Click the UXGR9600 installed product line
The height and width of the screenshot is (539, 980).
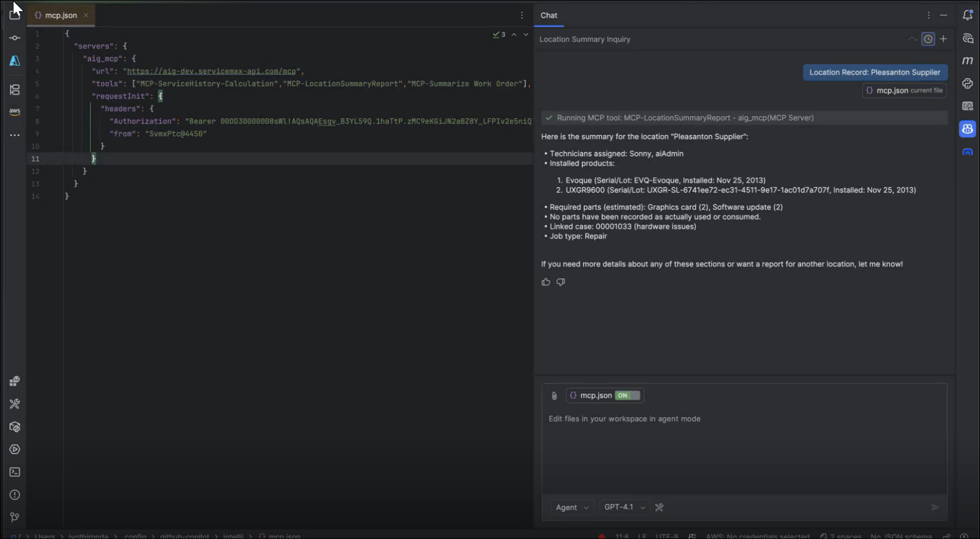pos(740,190)
